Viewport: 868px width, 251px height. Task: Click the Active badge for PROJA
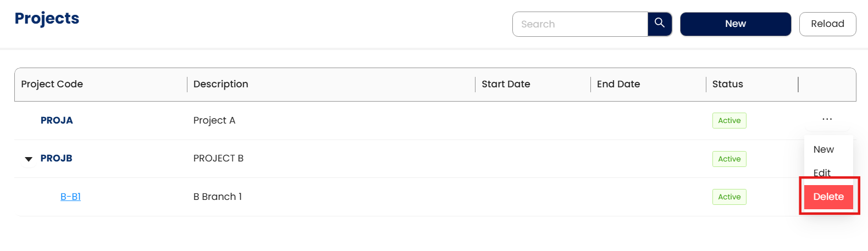tap(729, 121)
